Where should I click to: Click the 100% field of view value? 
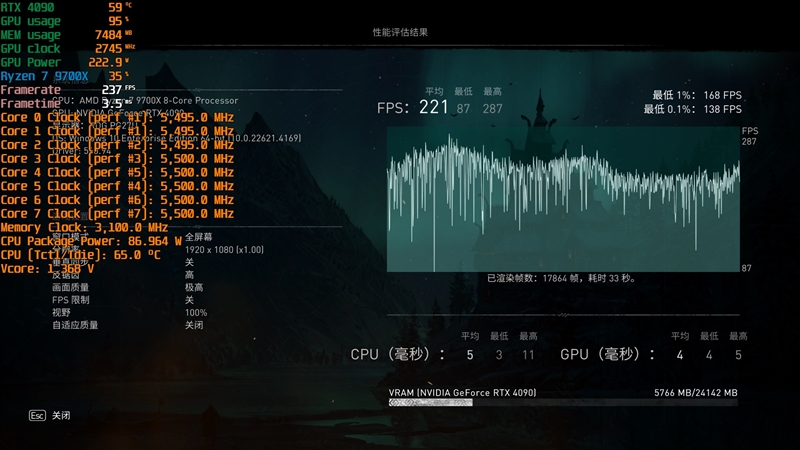click(196, 313)
